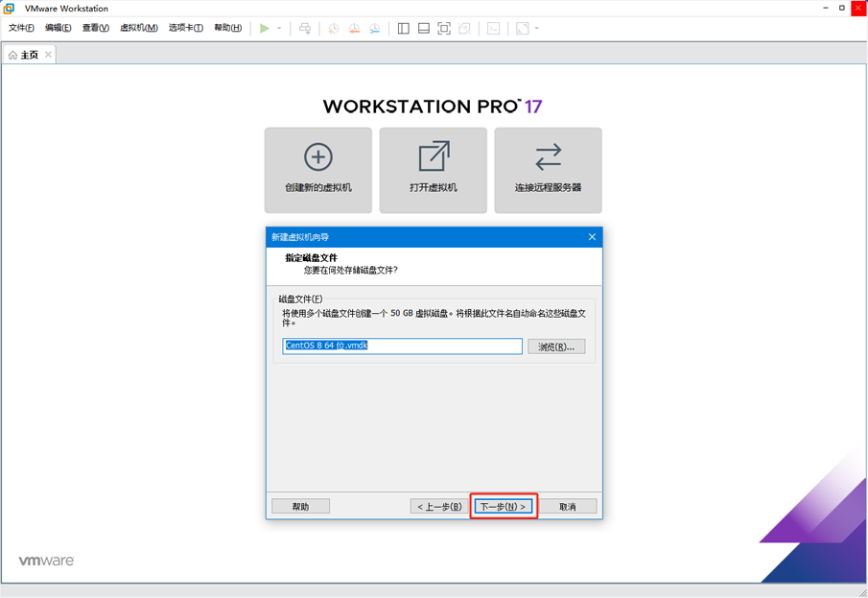Toggle the library sidebar panel icon
868x598 pixels.
(x=404, y=28)
